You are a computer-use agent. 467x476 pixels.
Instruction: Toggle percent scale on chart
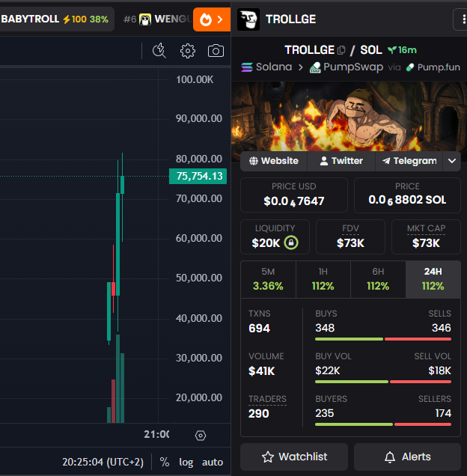click(x=164, y=462)
